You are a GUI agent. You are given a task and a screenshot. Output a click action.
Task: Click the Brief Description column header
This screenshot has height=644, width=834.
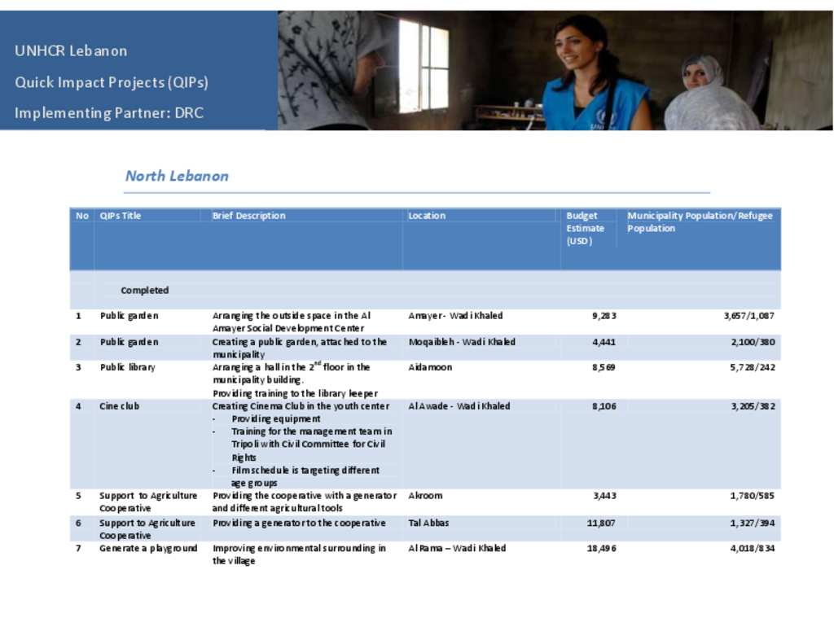tap(247, 215)
